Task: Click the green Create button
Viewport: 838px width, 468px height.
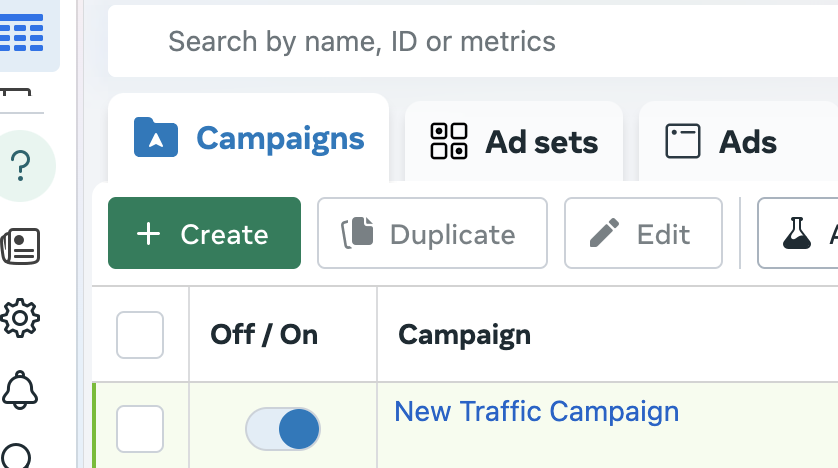Action: [x=204, y=234]
